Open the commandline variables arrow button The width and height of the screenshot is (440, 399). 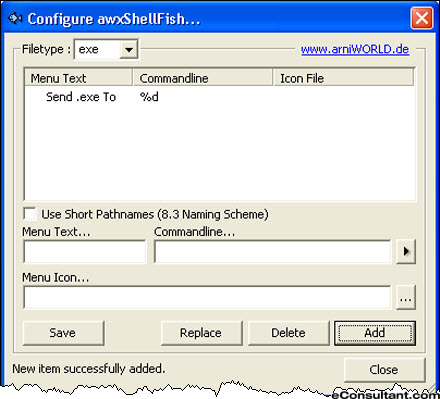406,251
